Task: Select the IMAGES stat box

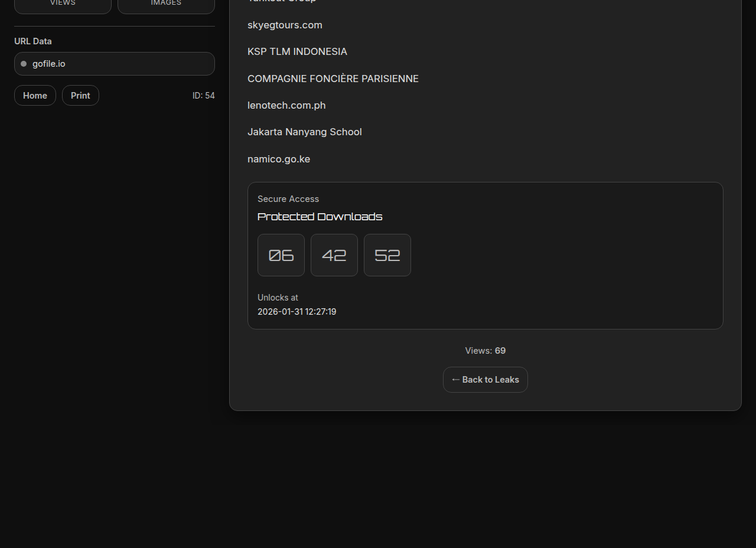Action: pos(166,5)
